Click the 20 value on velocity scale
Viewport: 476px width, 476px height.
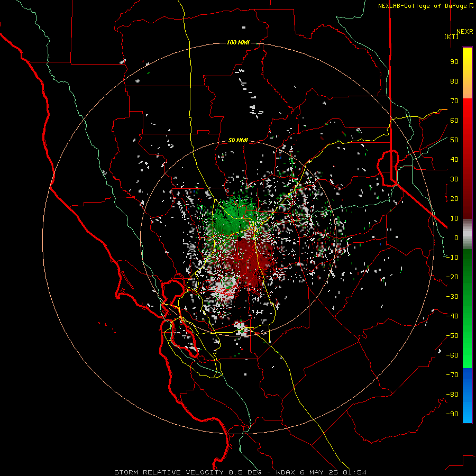(x=454, y=198)
